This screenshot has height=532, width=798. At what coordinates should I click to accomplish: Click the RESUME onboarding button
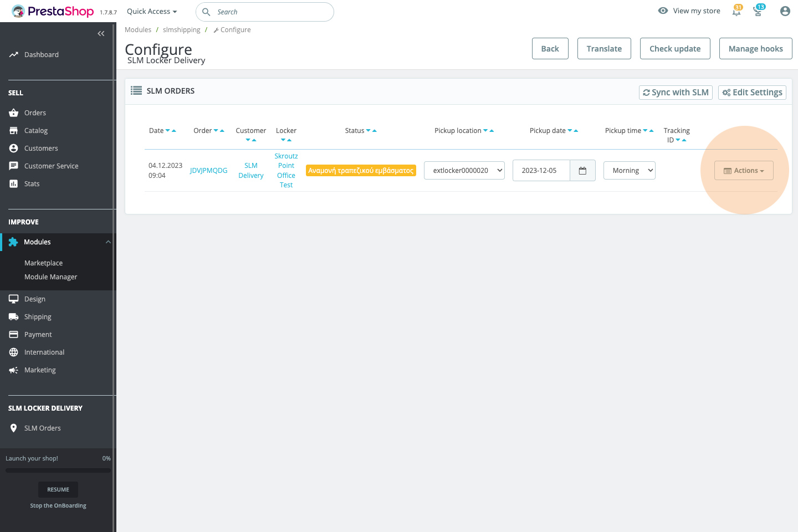click(x=58, y=490)
